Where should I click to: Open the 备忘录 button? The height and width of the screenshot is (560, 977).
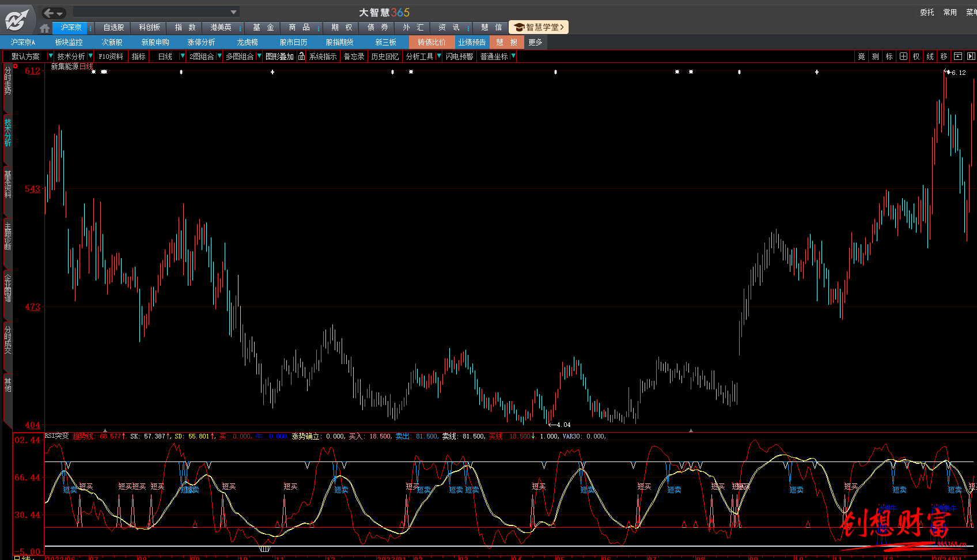pyautogui.click(x=354, y=56)
